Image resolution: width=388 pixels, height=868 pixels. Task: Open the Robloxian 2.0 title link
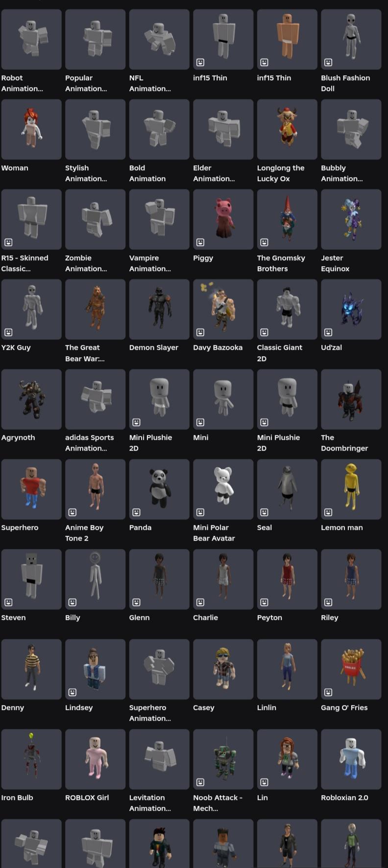point(344,798)
